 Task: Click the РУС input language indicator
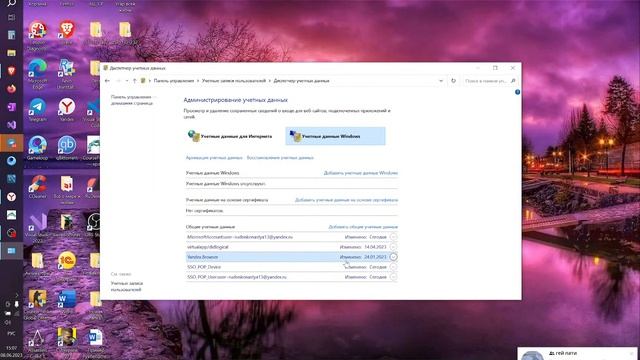click(11, 333)
